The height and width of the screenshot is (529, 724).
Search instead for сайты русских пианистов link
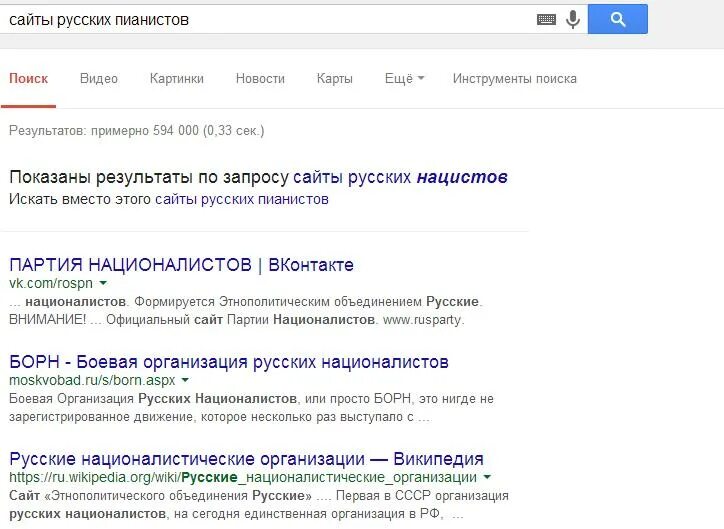[241, 199]
